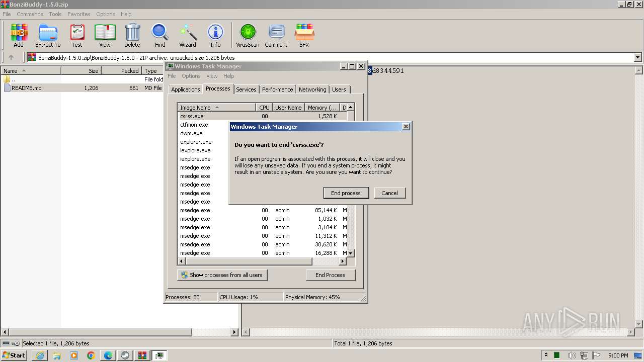Cancel the end process dialog
The image size is (644, 362).
389,193
